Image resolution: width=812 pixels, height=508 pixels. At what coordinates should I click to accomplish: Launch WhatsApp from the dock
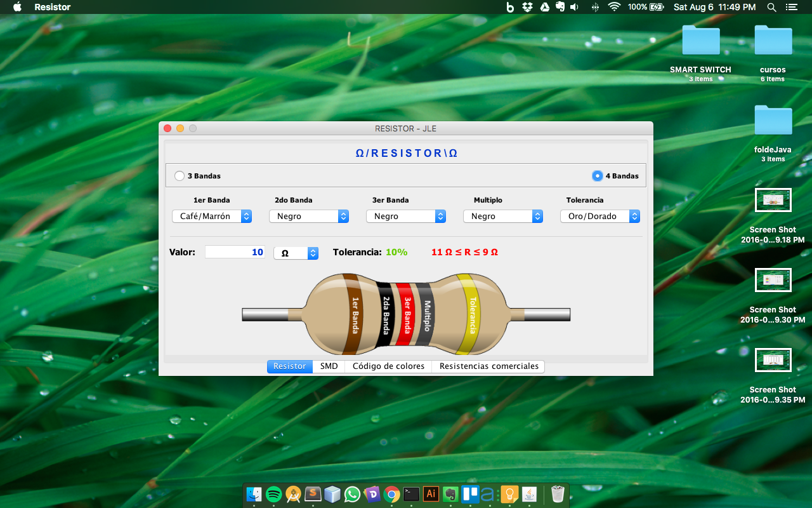352,494
